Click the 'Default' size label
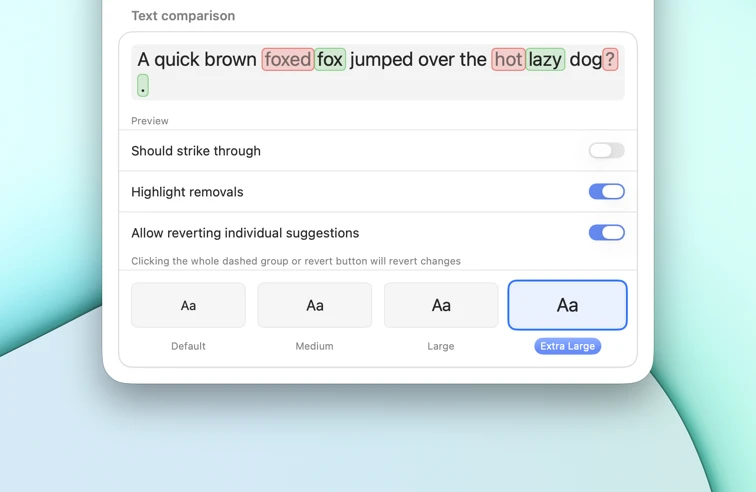The height and width of the screenshot is (492, 756). (x=188, y=346)
